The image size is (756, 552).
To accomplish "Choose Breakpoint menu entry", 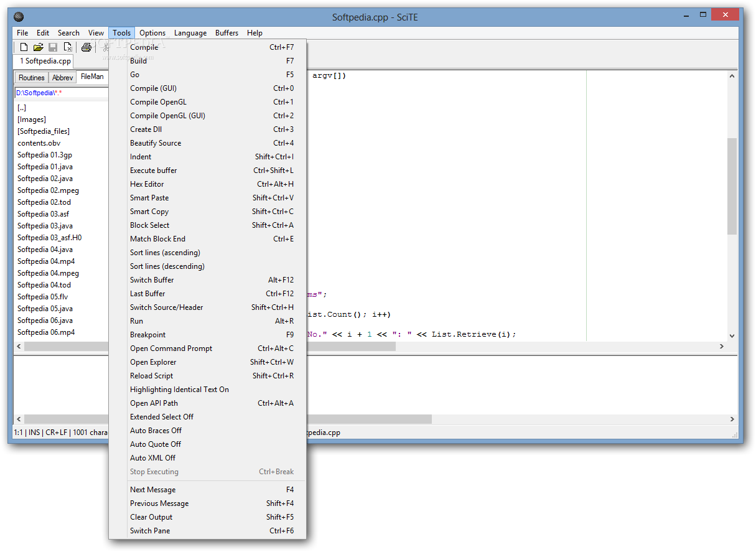I will (208, 335).
